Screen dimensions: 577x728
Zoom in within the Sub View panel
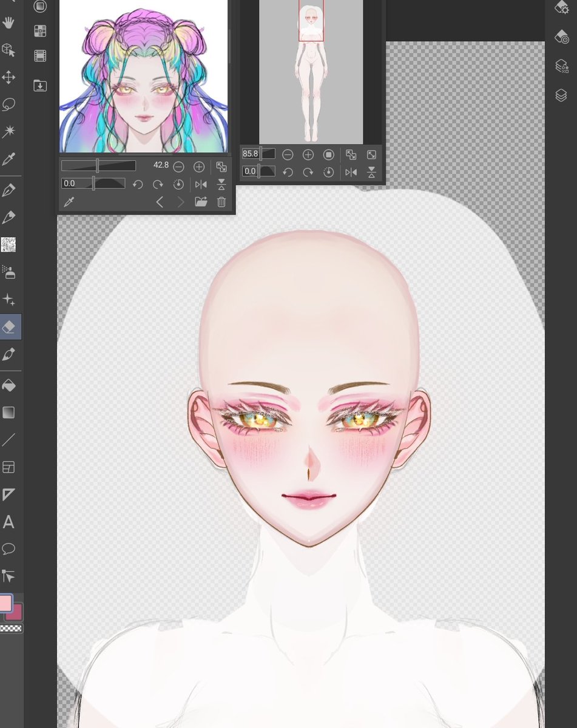coord(199,166)
